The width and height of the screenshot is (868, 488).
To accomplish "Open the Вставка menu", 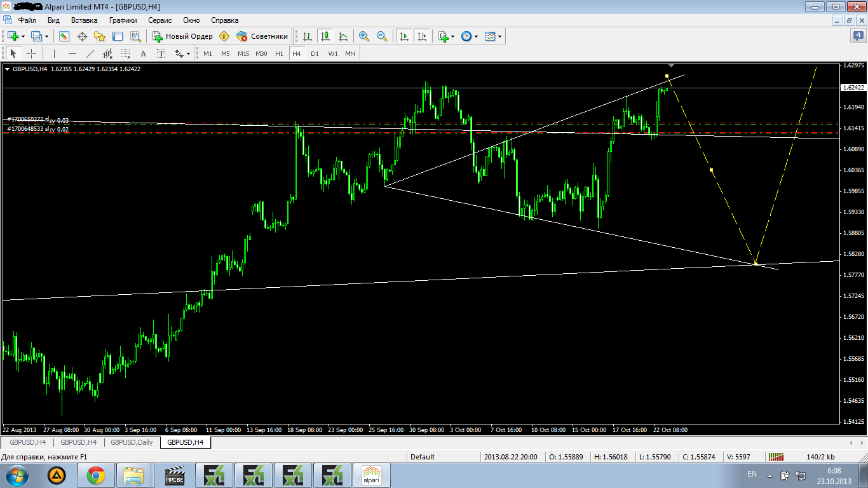I will (x=84, y=20).
